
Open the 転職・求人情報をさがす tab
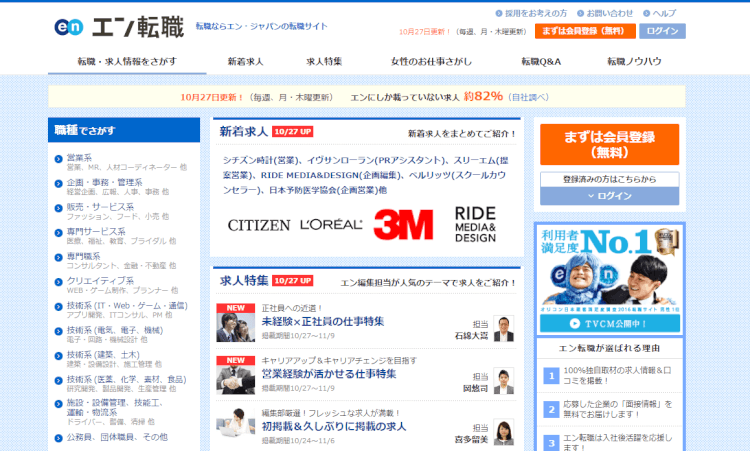point(127,62)
